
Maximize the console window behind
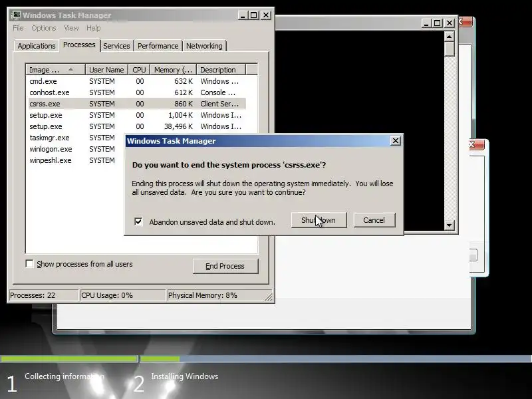click(438, 23)
